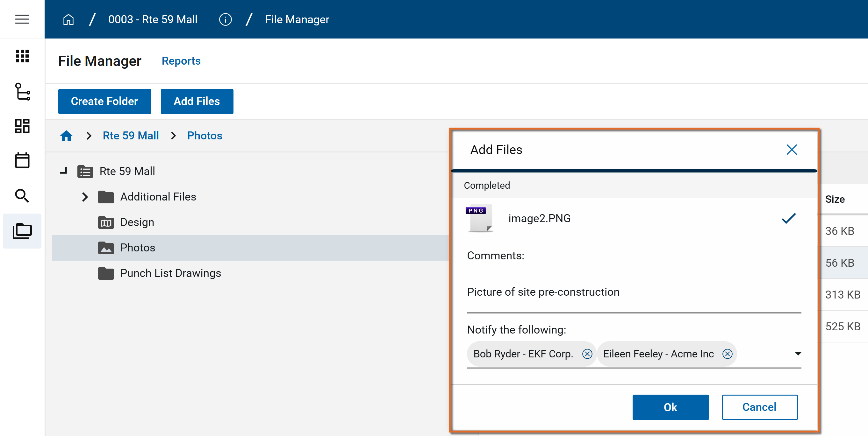Collapse the Rte 59 Mall tree root
The height and width of the screenshot is (436, 868).
64,171
